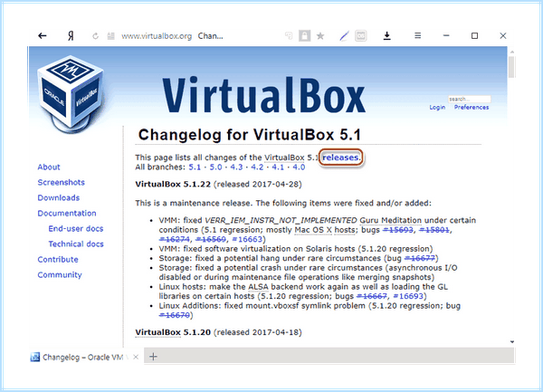Viewport: 543px width, 392px height.
Task: Open the Screenshots sidebar link
Action: (x=61, y=182)
